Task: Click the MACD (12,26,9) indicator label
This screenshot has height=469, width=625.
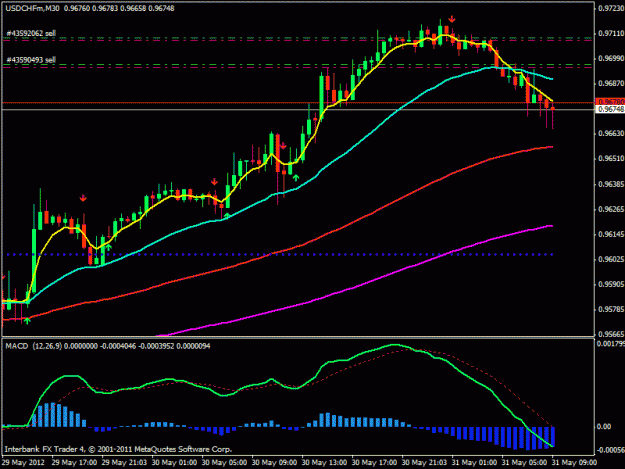Action: (33, 346)
